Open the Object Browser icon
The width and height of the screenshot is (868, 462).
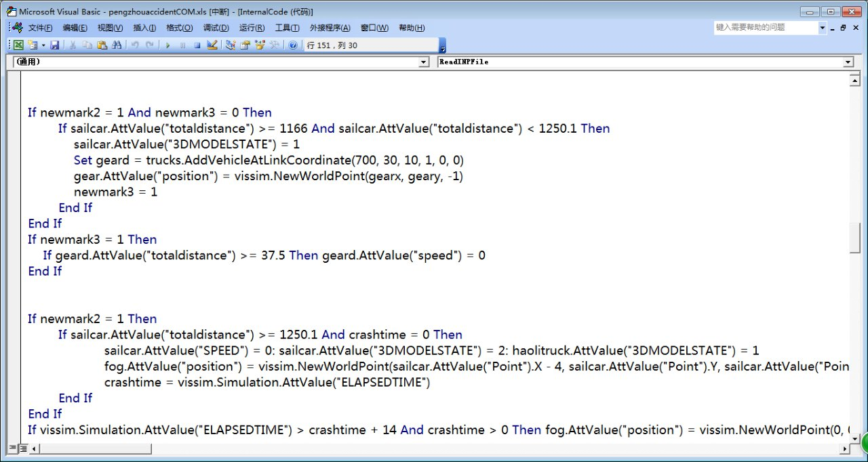tap(260, 45)
